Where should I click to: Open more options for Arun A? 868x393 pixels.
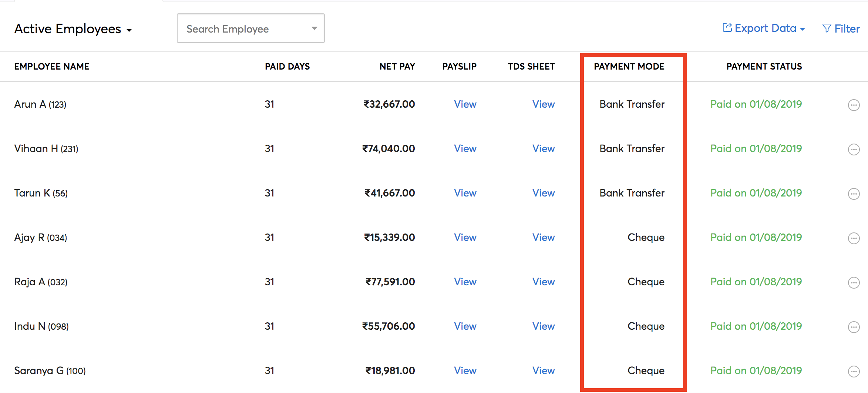(x=854, y=105)
